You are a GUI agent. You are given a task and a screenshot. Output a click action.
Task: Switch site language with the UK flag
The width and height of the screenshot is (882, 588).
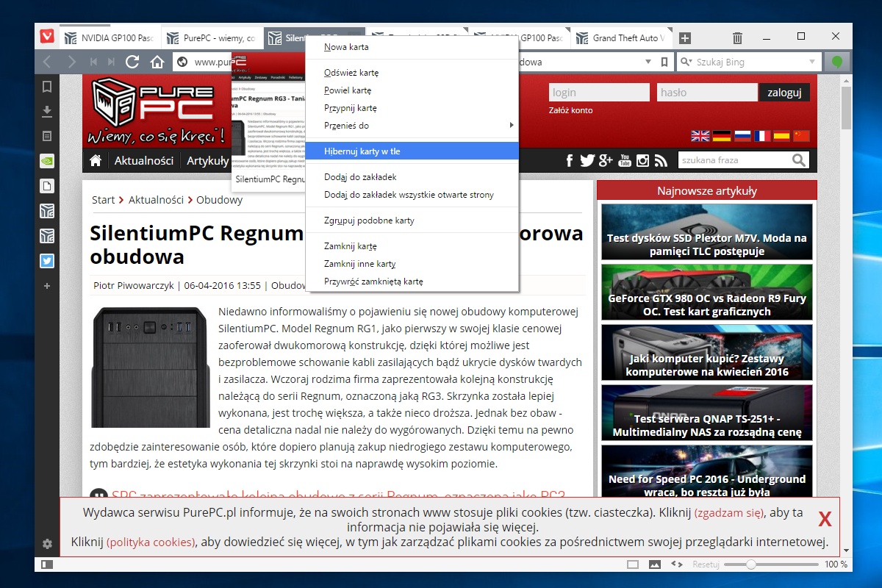click(700, 135)
